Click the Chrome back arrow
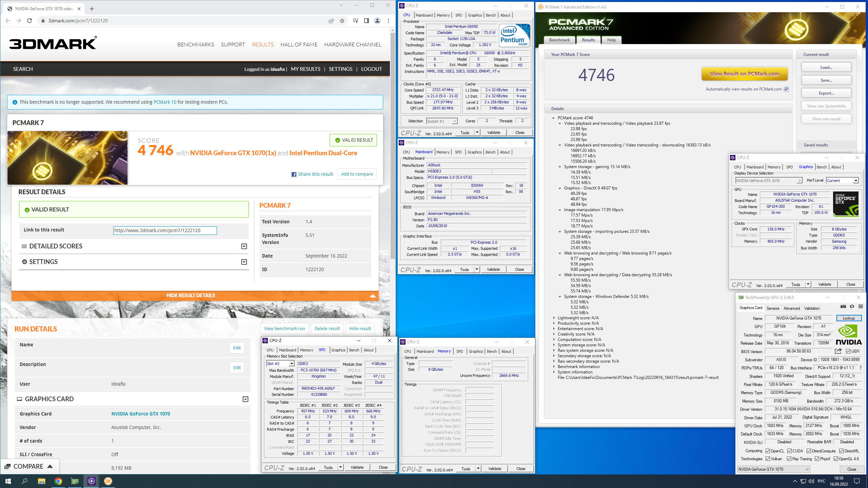The image size is (868, 488). pos(8,21)
